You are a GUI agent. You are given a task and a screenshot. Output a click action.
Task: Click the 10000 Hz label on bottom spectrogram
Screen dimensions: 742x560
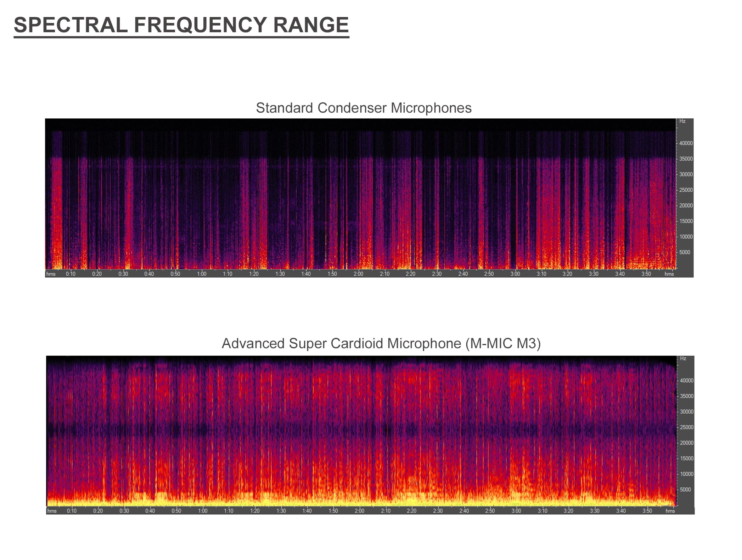click(x=687, y=474)
